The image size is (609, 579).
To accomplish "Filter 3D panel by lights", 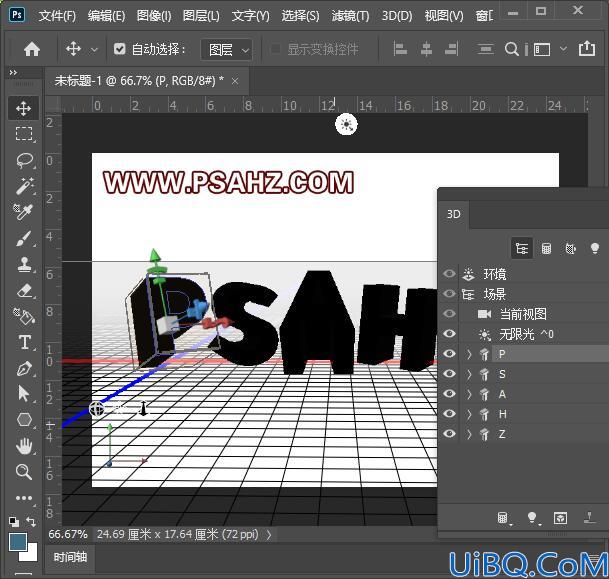I will 594,248.
